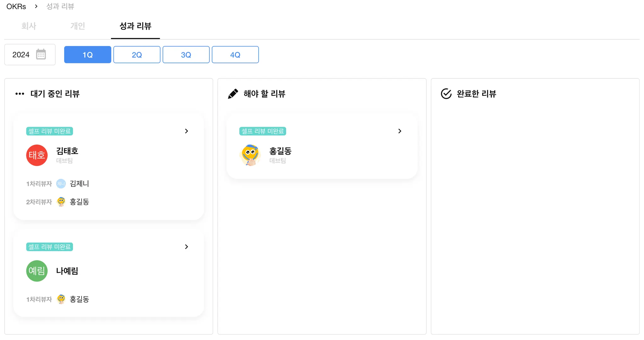
Task: Click the three dots icon by 대기 중인 리뷰
Action: 20,94
